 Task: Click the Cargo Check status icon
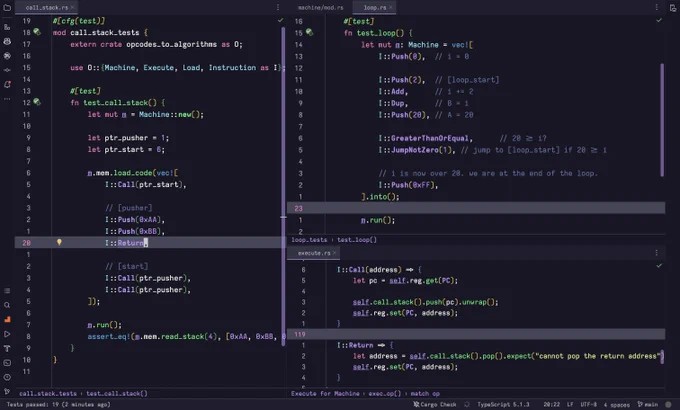click(x=416, y=404)
